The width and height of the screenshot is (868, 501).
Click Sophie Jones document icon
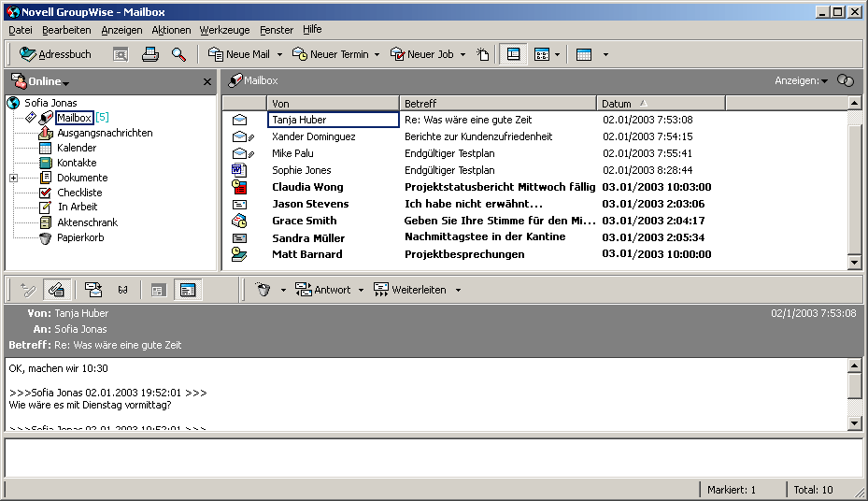(x=239, y=170)
